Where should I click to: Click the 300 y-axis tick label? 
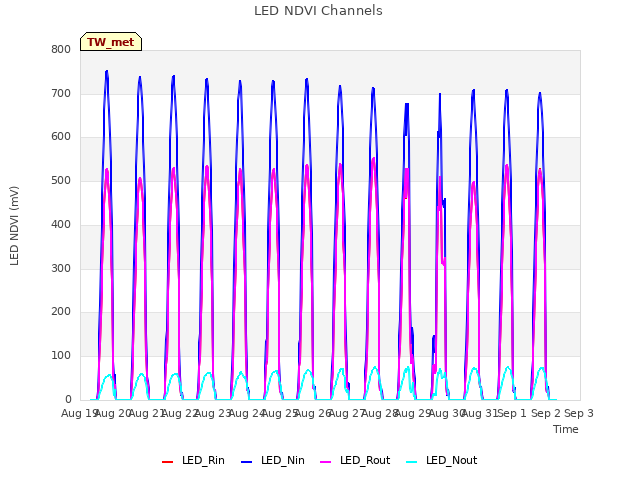coord(61,268)
